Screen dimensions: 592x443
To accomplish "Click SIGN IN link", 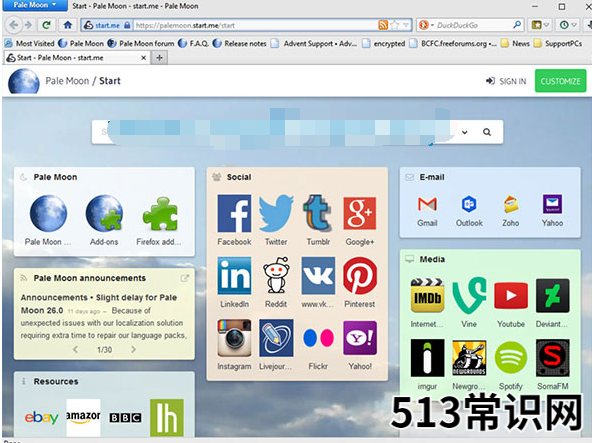I will click(506, 81).
